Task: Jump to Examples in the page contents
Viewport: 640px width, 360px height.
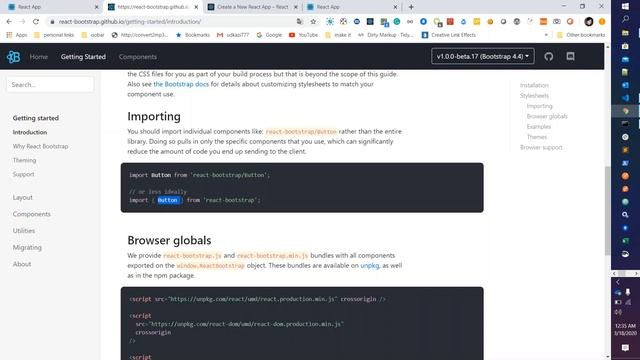Action: coord(539,127)
